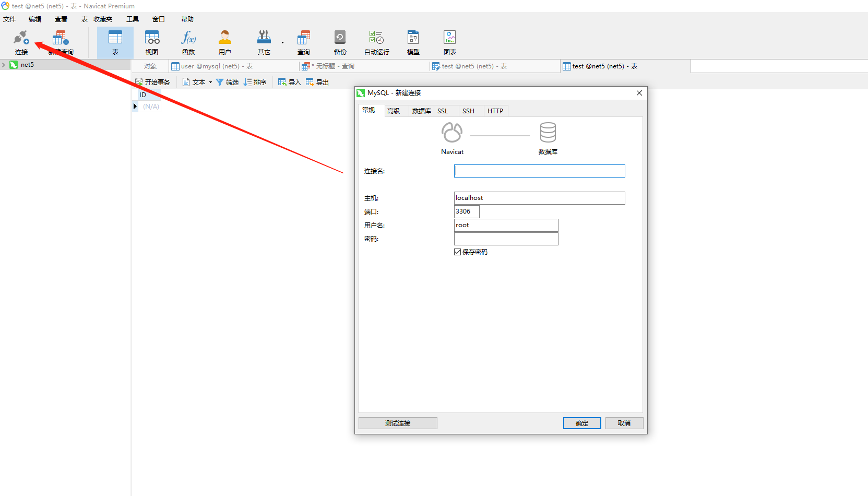
Task: Select net5 connection in the sidebar
Action: pos(27,65)
